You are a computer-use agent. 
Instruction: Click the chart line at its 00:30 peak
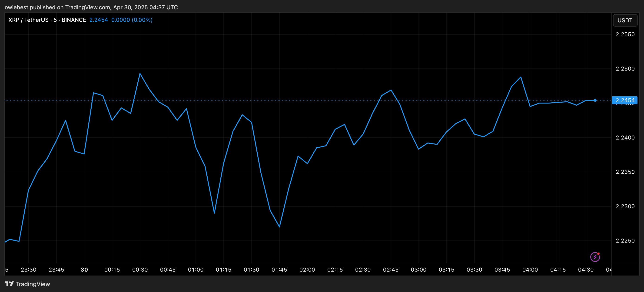(140, 73)
